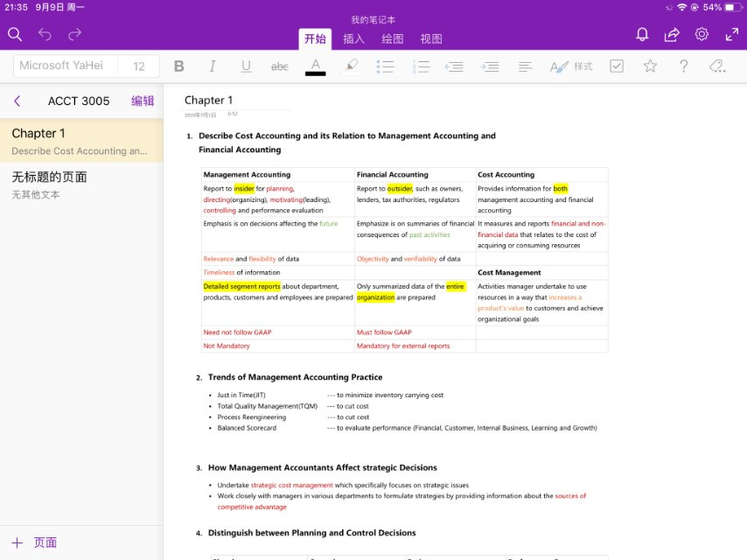Decrease the paragraph indent
747x560 pixels.
coord(455,66)
